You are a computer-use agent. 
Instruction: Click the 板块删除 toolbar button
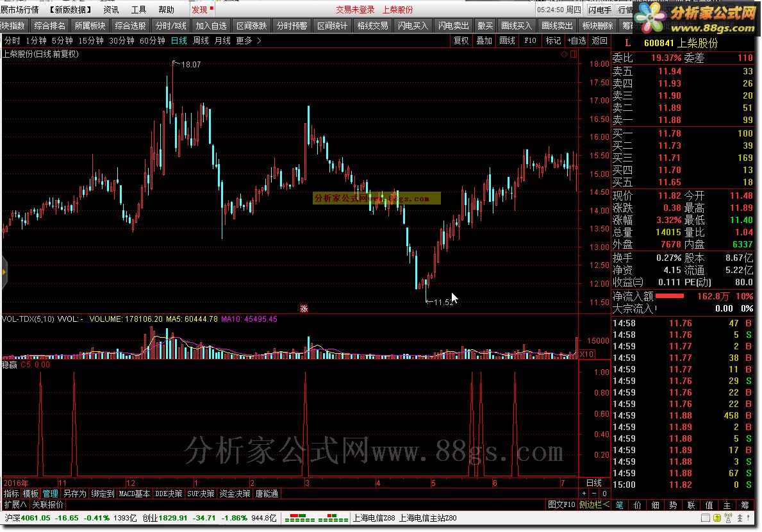point(597,26)
